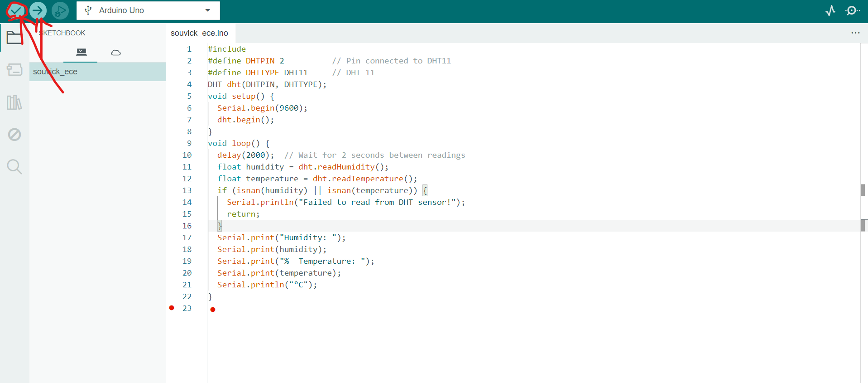
Task: Switch to cloud sketchbook tab
Action: (116, 53)
